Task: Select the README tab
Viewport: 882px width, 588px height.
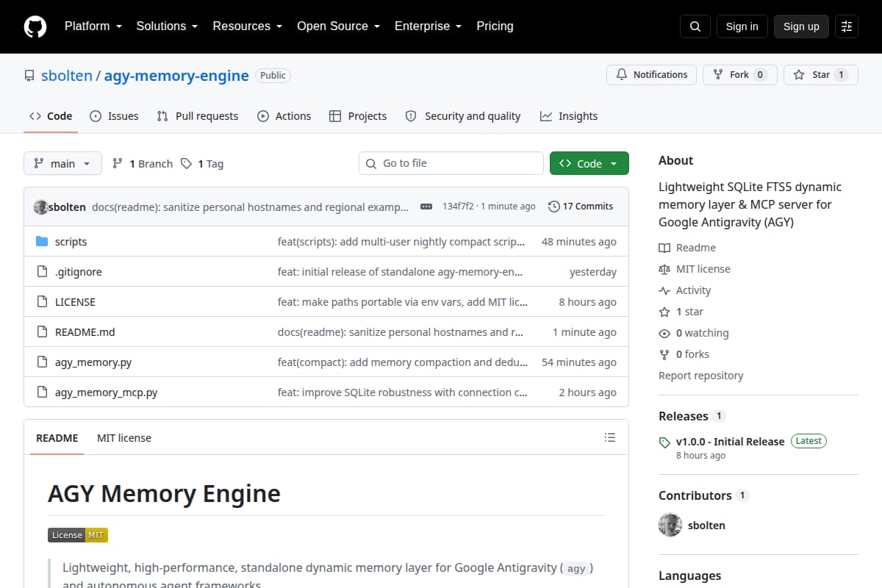Action: click(x=57, y=438)
